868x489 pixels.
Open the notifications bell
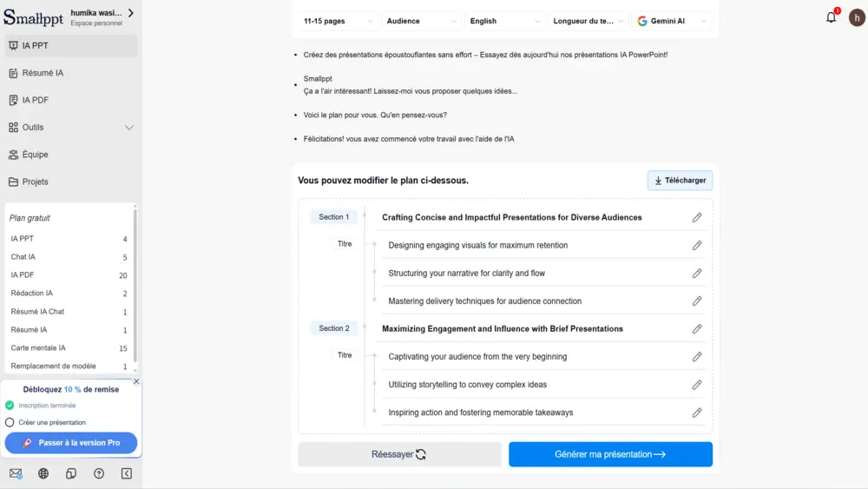(831, 17)
